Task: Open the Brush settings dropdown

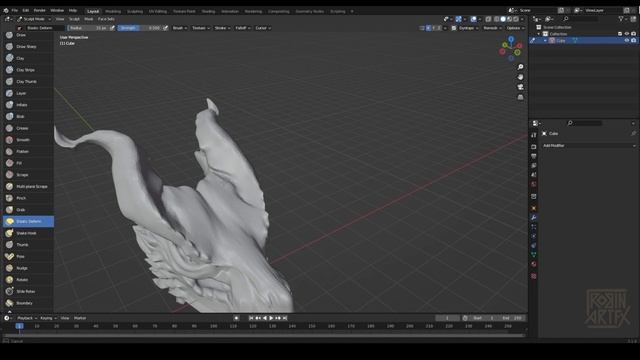Action: pyautogui.click(x=180, y=28)
